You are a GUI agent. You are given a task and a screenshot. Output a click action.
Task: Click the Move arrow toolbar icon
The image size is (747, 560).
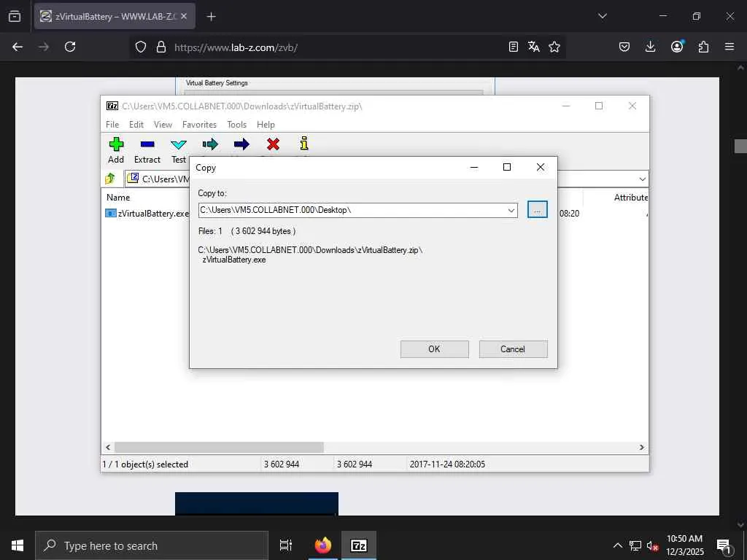[x=241, y=144]
